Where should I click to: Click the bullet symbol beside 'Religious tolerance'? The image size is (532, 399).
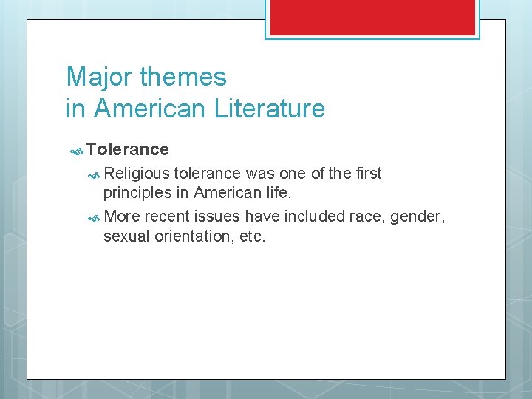(94, 176)
